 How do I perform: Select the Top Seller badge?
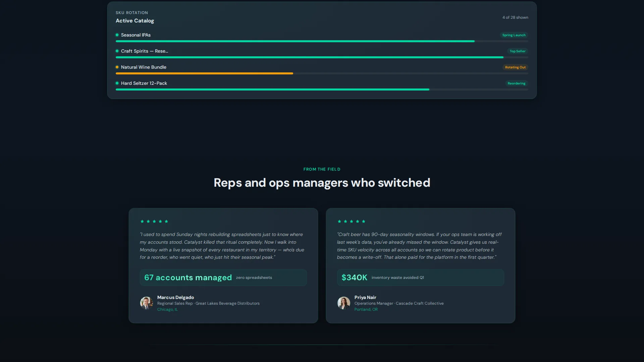coord(518,51)
